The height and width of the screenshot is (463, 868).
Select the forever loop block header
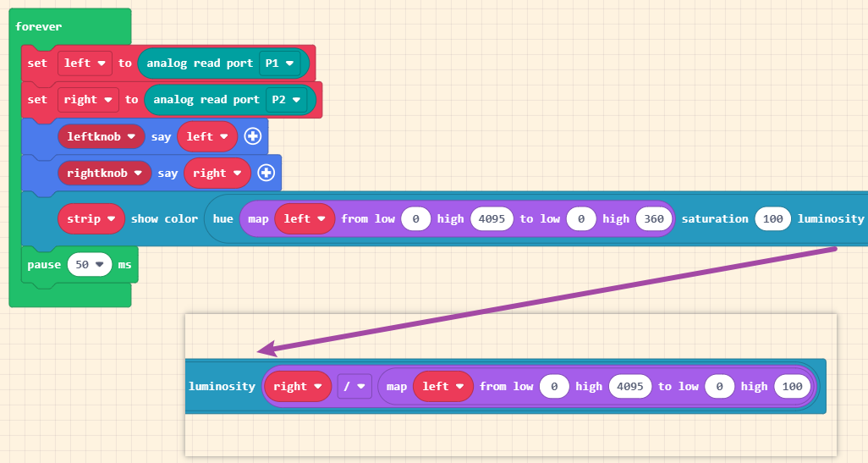(39, 26)
